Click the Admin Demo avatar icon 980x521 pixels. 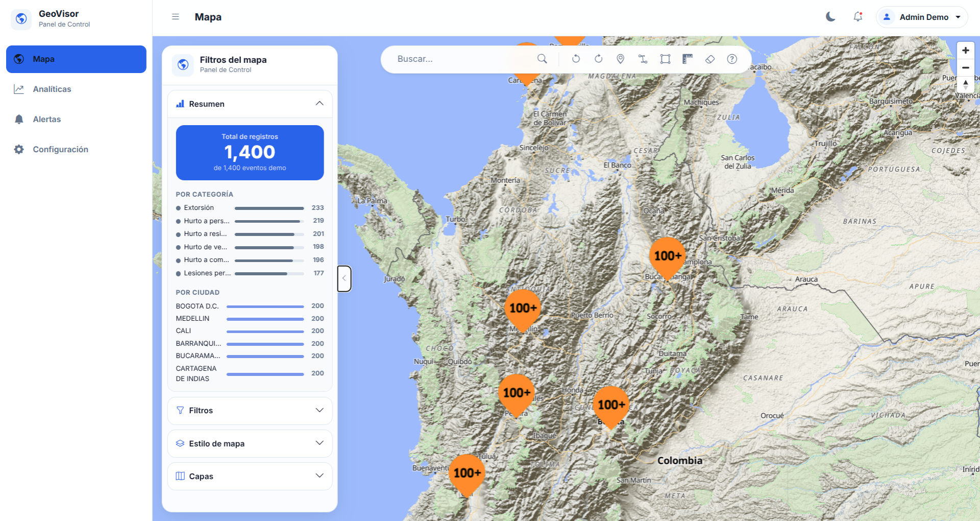tap(887, 17)
